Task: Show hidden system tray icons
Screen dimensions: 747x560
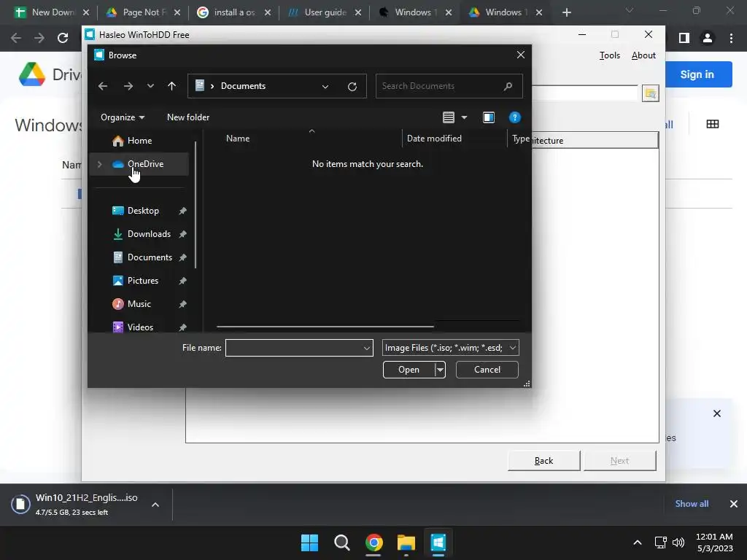Action: click(x=638, y=542)
